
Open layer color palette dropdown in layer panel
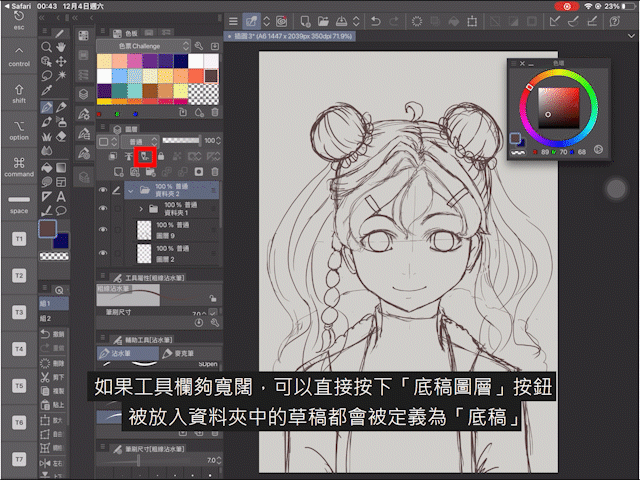[108, 142]
